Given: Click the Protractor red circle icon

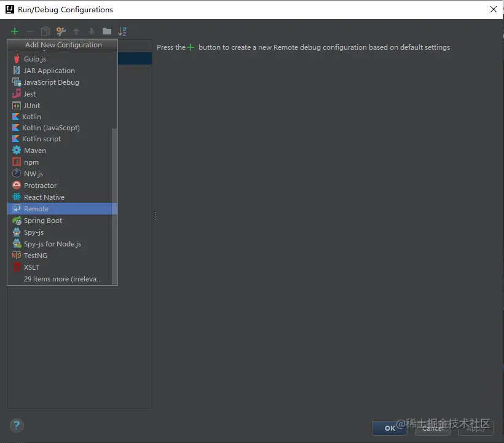Looking at the screenshot, I should [17, 186].
